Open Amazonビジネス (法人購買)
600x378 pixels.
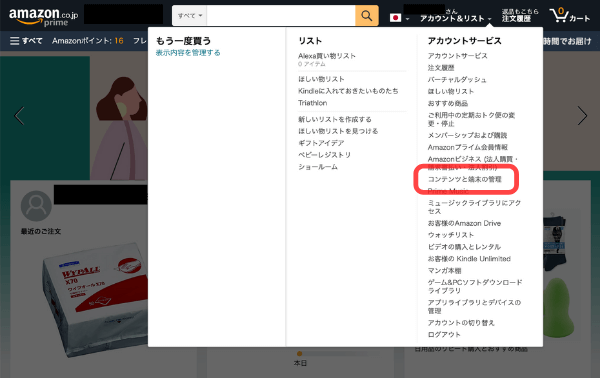click(473, 163)
